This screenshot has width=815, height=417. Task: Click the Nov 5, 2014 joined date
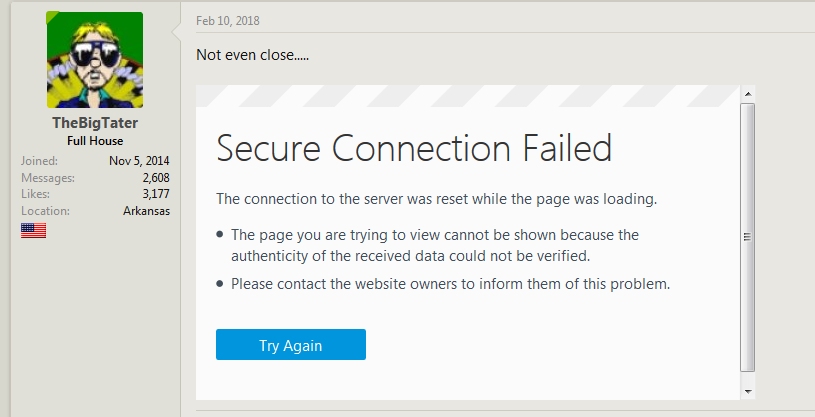tap(139, 160)
